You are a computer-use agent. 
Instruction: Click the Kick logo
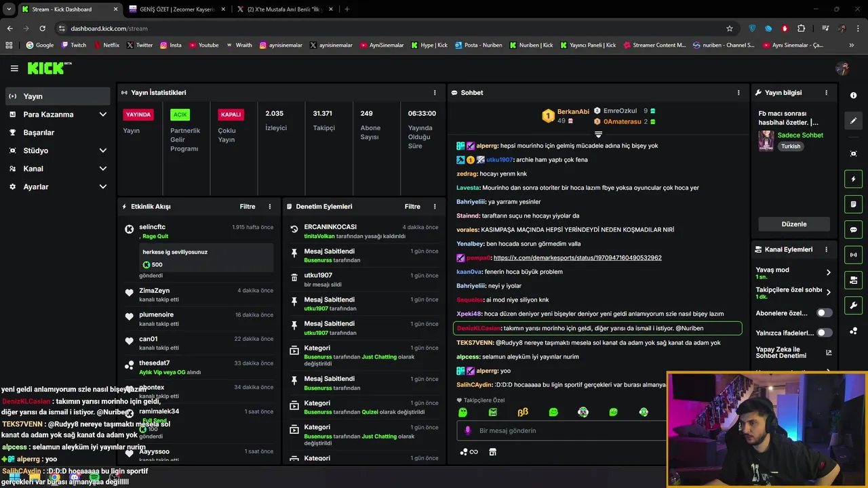[49, 68]
